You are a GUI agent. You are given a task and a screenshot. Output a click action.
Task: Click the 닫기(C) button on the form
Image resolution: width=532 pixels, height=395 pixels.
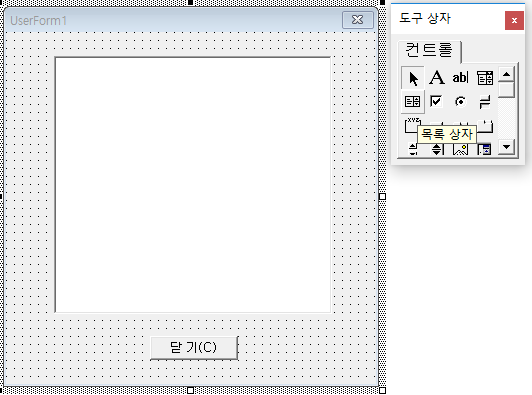coord(194,347)
